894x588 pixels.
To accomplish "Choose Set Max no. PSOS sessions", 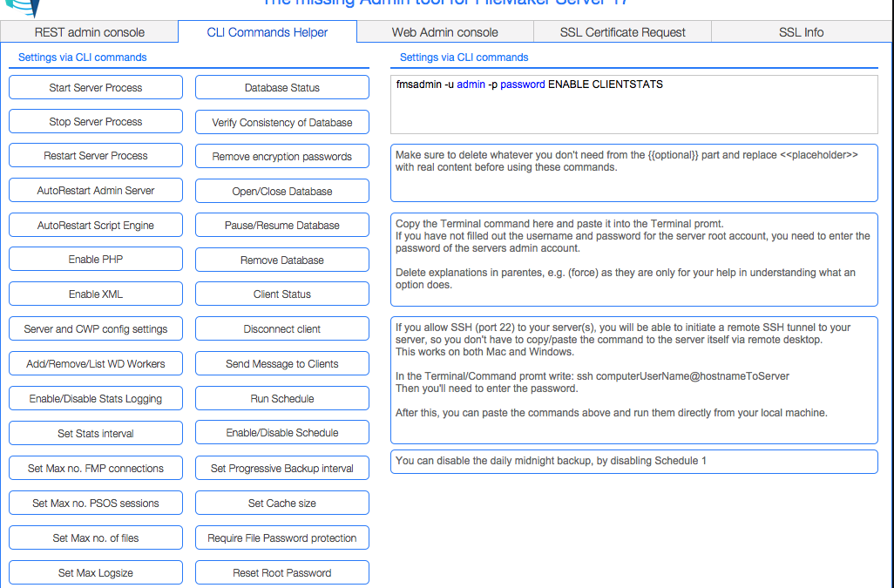I will pyautogui.click(x=96, y=504).
